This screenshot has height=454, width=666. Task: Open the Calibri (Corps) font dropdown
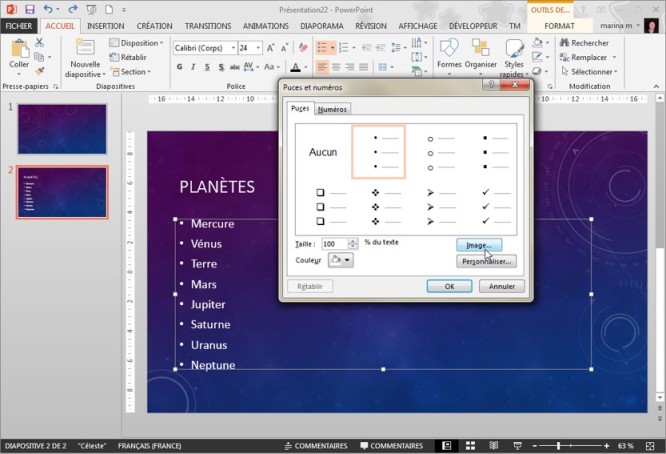click(x=232, y=47)
